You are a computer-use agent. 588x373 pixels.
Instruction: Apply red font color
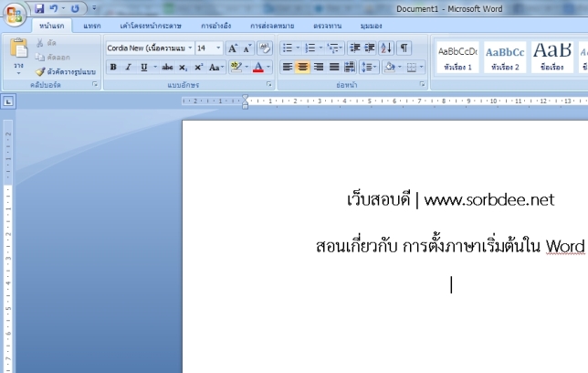point(258,68)
